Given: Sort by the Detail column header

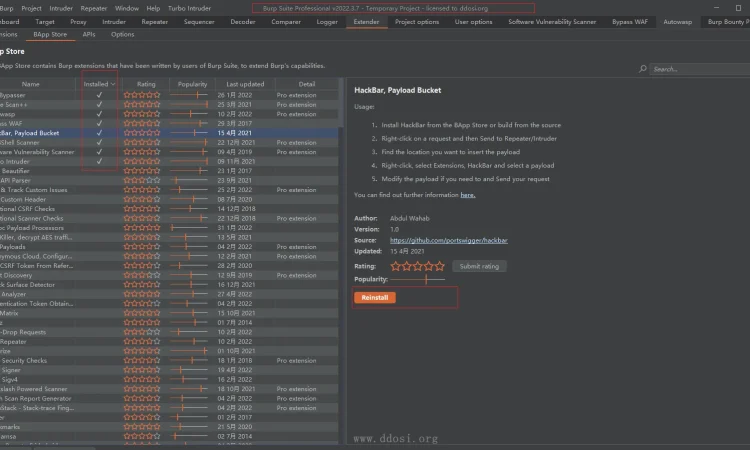Looking at the screenshot, I should 307,84.
